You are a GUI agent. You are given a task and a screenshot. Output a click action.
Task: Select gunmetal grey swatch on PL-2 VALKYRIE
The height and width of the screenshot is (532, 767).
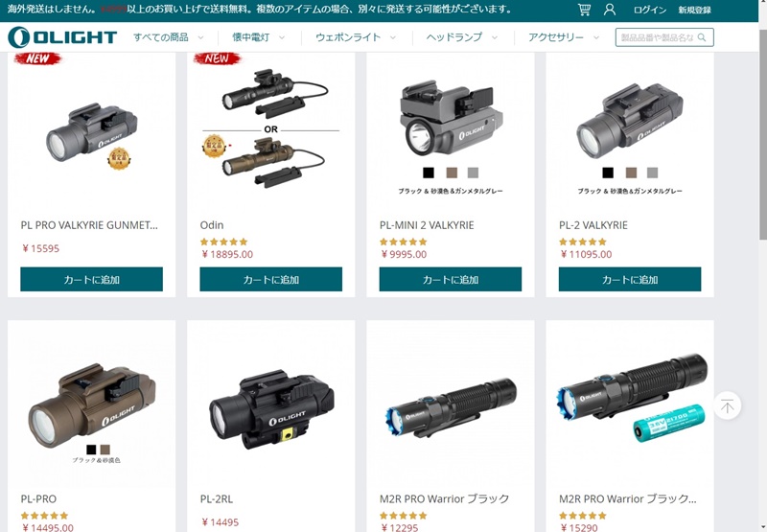point(653,173)
